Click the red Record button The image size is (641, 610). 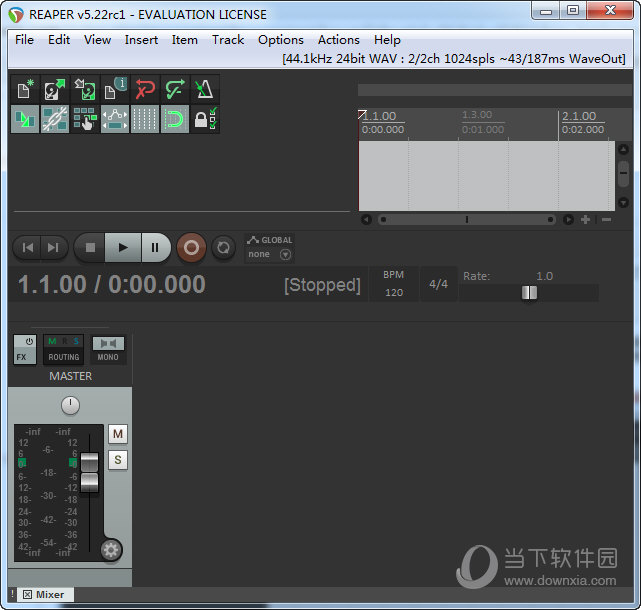[x=191, y=247]
